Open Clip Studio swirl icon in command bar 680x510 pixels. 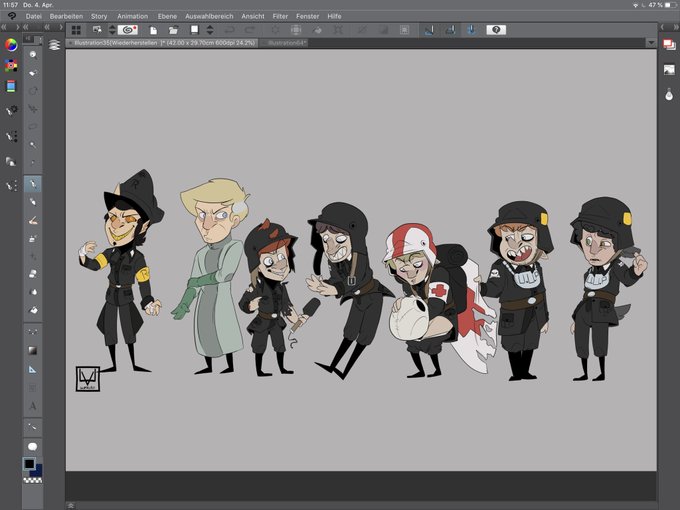(128, 30)
